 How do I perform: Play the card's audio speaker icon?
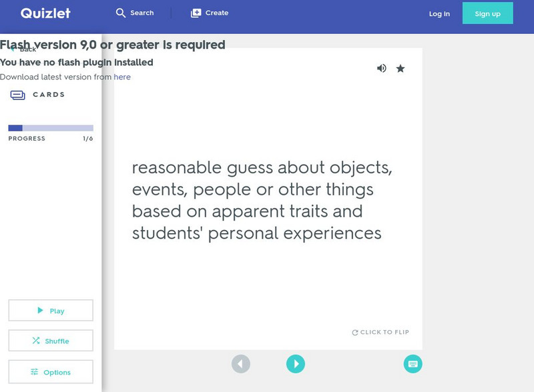(381, 69)
